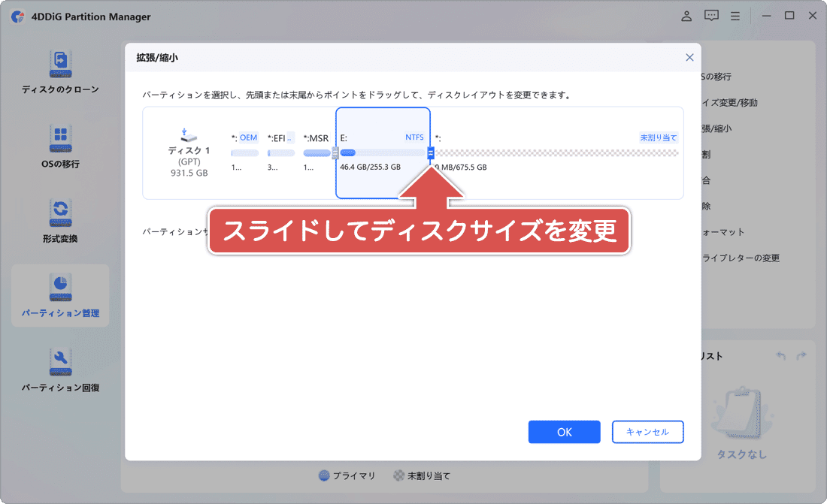
Task: Cancel the resize with キャンセル
Action: tap(647, 432)
